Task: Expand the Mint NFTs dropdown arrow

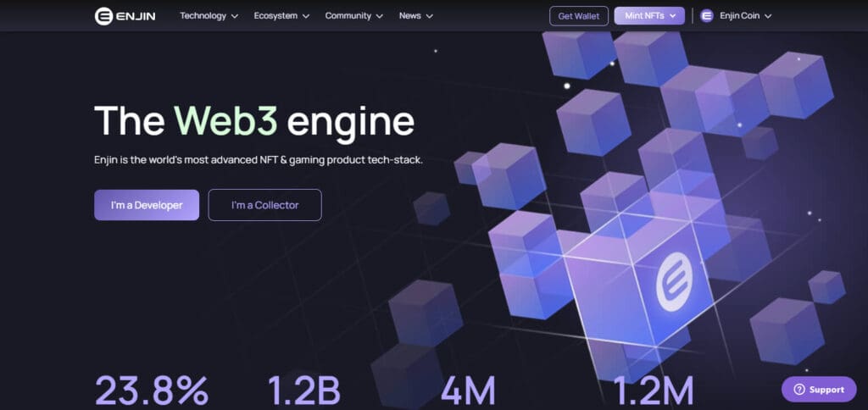Action: [672, 16]
